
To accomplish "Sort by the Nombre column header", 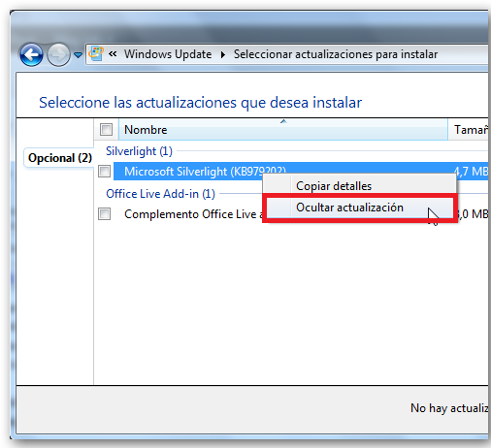I will tap(283, 130).
